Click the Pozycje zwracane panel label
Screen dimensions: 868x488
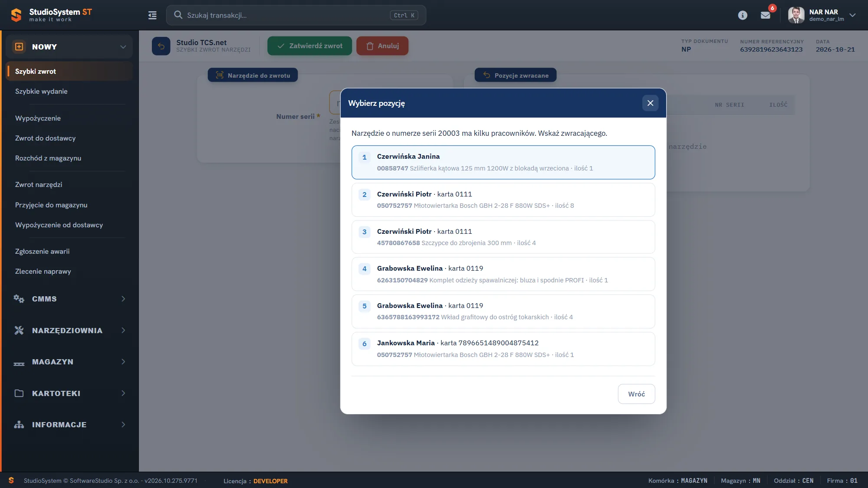pos(516,75)
